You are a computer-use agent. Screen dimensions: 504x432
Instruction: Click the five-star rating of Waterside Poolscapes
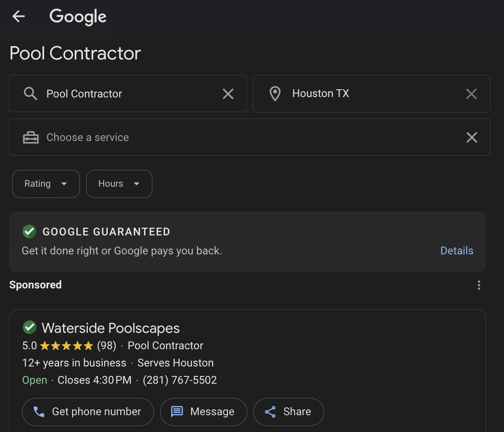66,346
